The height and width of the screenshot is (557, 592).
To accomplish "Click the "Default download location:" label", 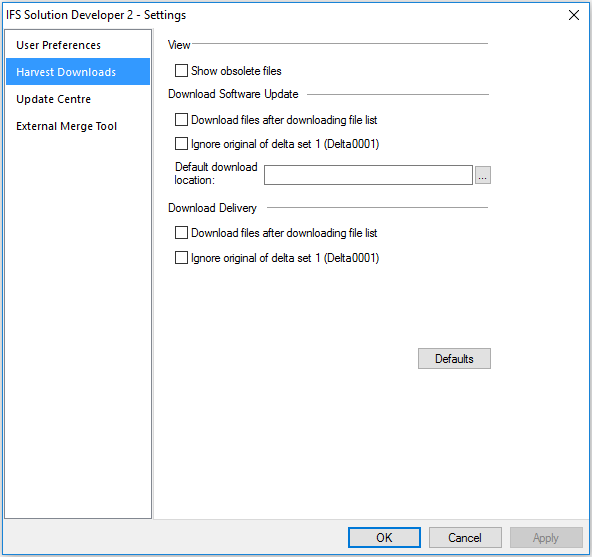I will point(216,173).
